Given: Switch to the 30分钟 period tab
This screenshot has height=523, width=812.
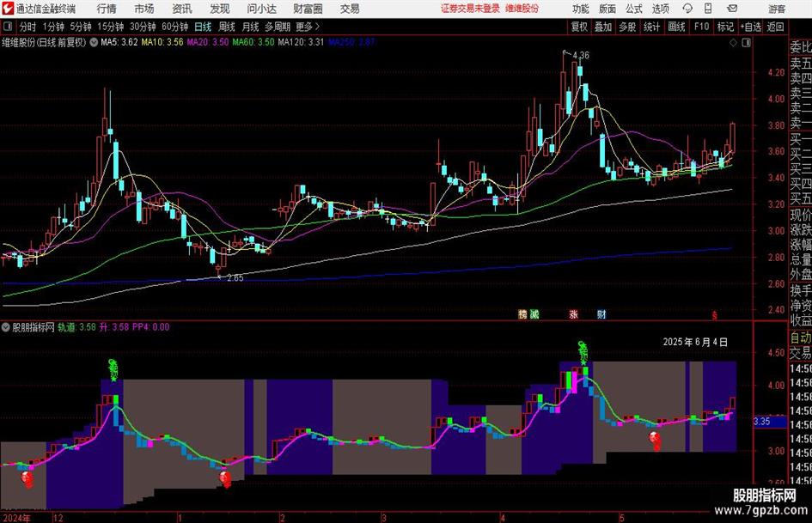Looking at the screenshot, I should 143,27.
